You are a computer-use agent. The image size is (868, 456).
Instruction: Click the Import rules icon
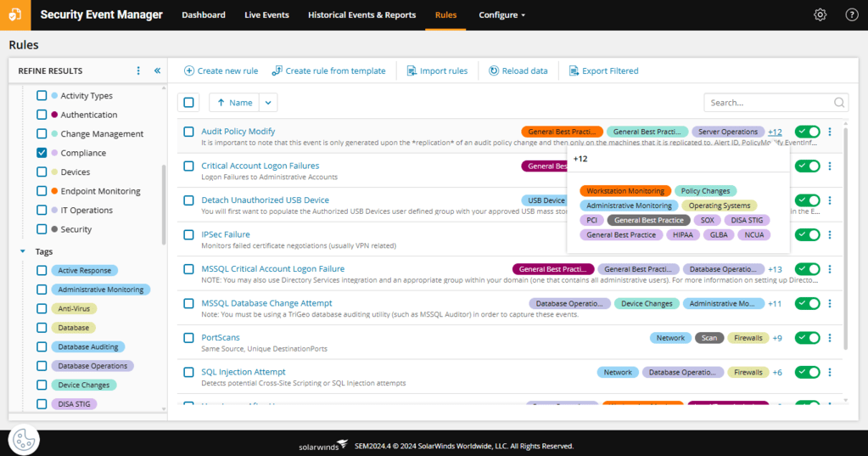tap(412, 70)
